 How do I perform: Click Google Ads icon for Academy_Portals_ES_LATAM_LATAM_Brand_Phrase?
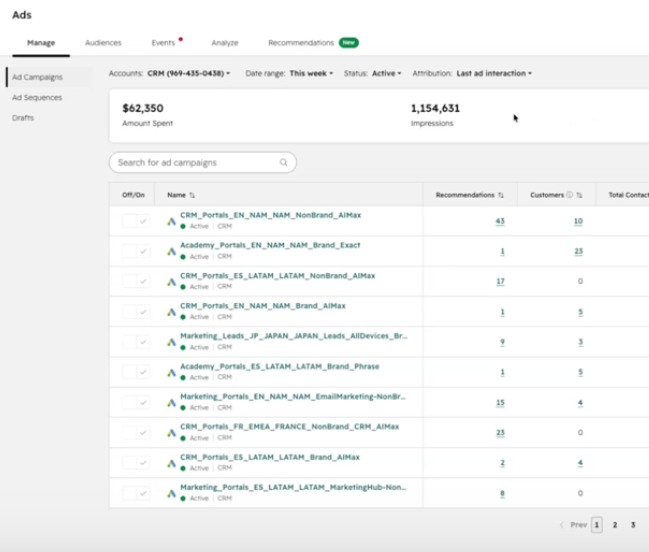(x=171, y=372)
